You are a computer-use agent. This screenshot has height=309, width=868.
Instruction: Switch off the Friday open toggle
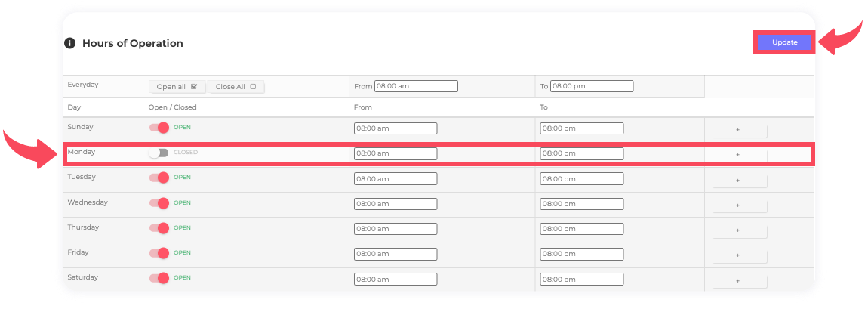tap(159, 253)
